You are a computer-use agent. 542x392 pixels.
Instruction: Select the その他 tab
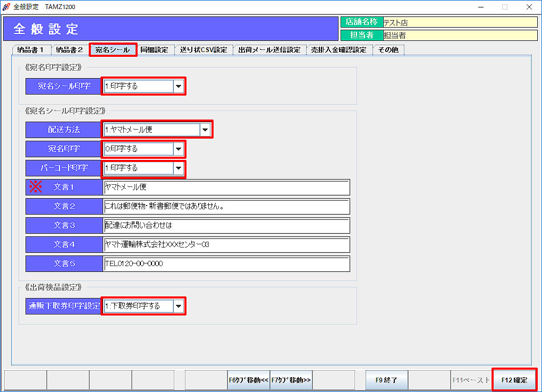click(388, 50)
